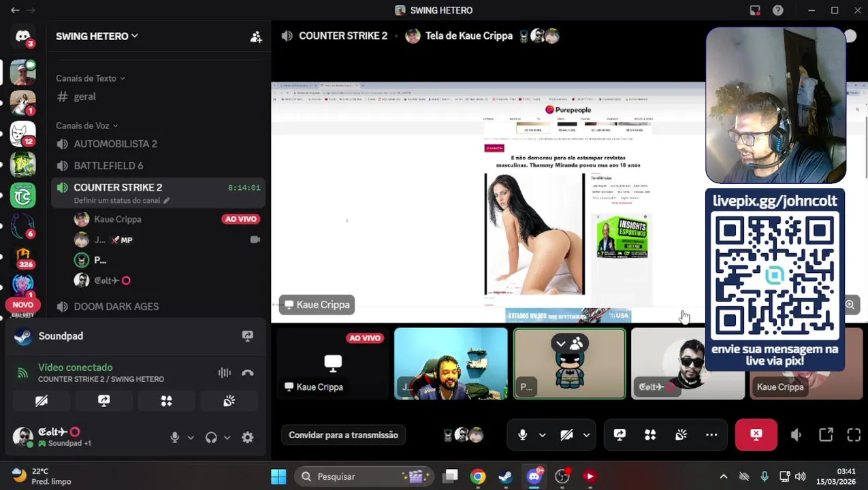Open activities icon in stream controls bar
The width and height of the screenshot is (868, 490).
tap(650, 435)
